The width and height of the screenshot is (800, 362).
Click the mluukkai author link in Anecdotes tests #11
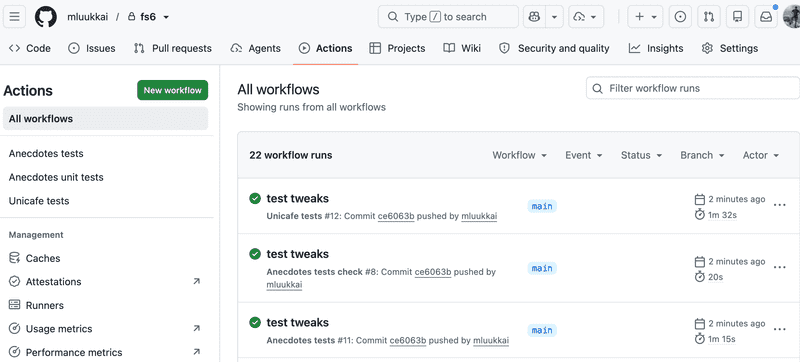(x=491, y=341)
